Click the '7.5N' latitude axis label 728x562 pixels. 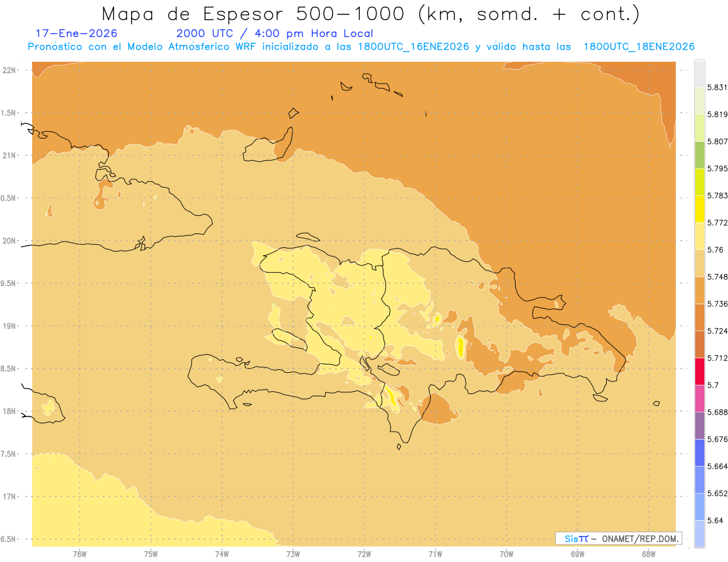8,454
